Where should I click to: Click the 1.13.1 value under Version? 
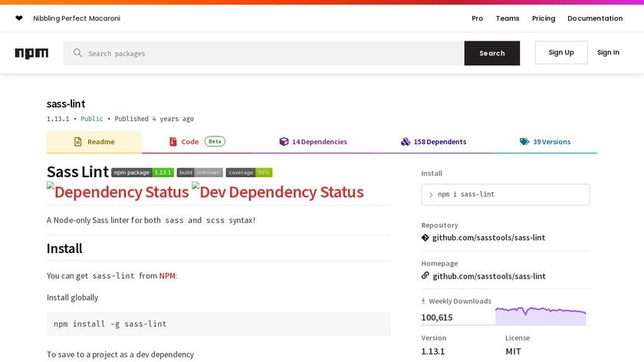coord(433,351)
